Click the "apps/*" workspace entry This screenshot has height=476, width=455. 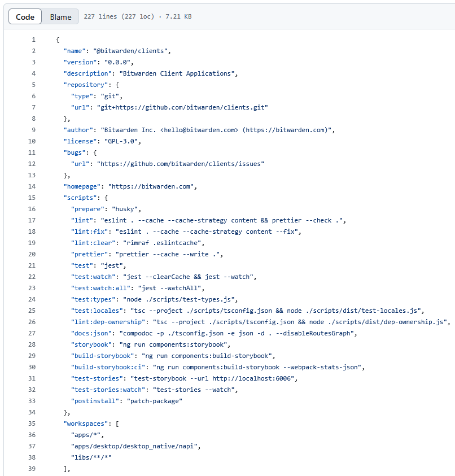coord(86,435)
